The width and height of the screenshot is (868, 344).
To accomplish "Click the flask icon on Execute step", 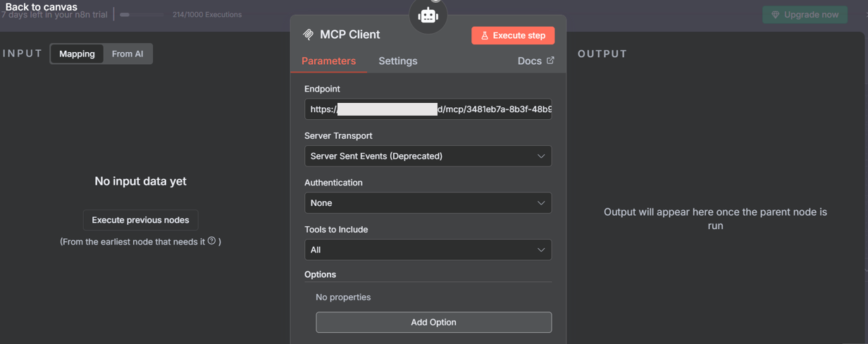I will point(485,35).
